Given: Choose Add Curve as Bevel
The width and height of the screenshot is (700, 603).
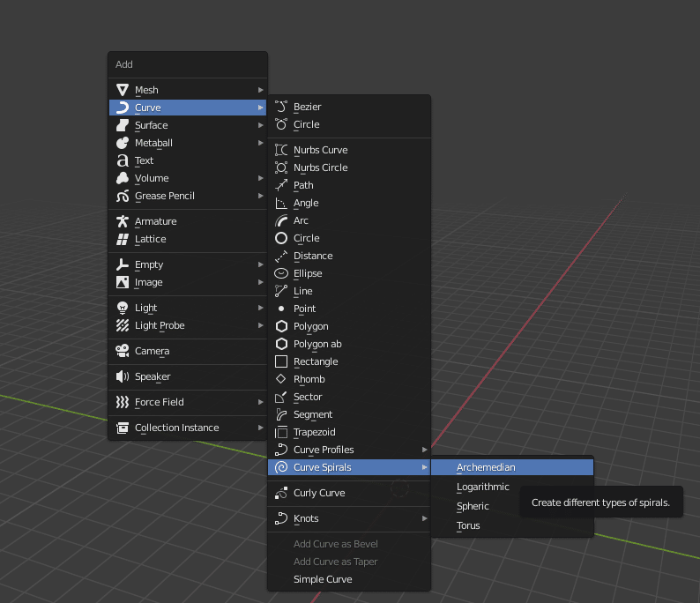Looking at the screenshot, I should [x=349, y=544].
